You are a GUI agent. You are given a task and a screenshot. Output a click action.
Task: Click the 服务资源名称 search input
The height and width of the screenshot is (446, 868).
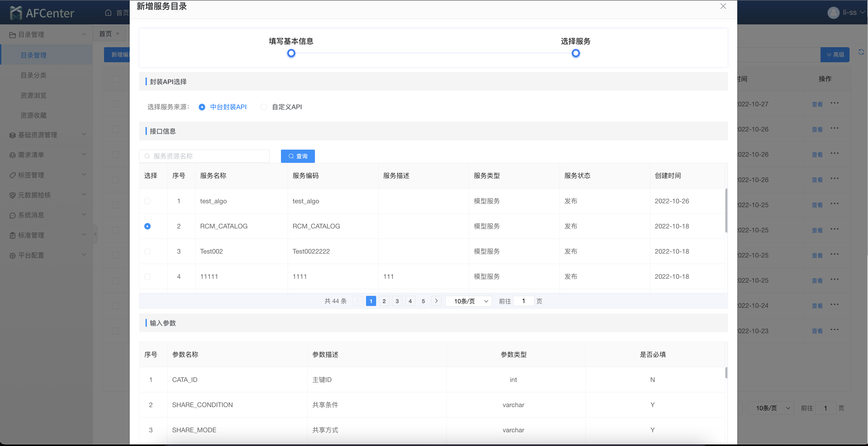tap(204, 156)
